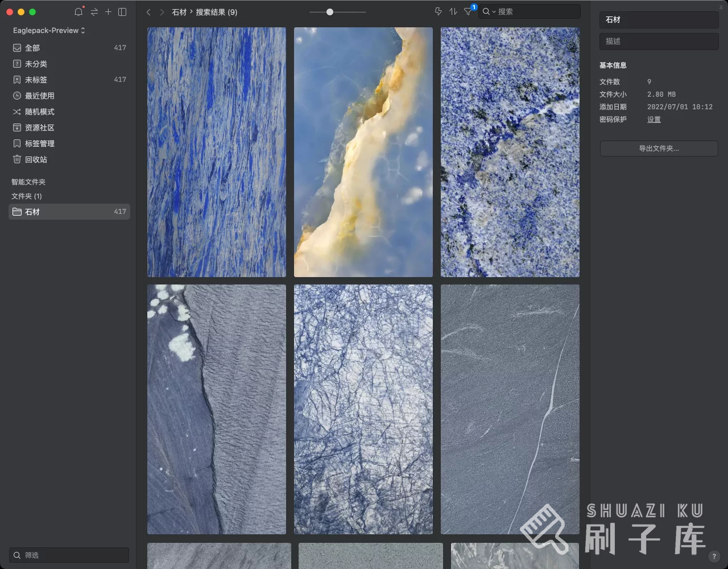Open Tag Management (标签管理)
This screenshot has width=728, height=569.
[x=39, y=143]
